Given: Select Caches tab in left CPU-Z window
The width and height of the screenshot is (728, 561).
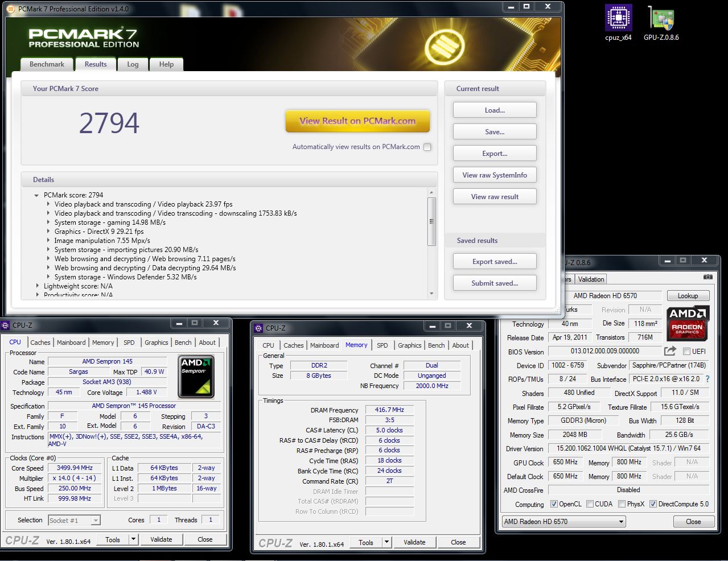Looking at the screenshot, I should [x=40, y=343].
